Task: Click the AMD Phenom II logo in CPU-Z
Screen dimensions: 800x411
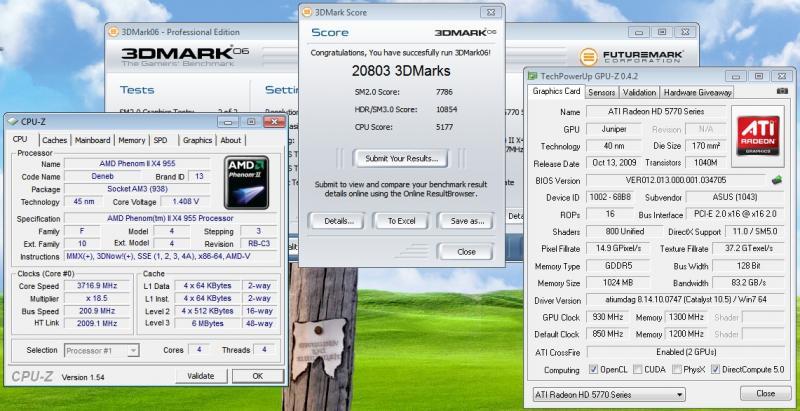Action: click(x=246, y=182)
